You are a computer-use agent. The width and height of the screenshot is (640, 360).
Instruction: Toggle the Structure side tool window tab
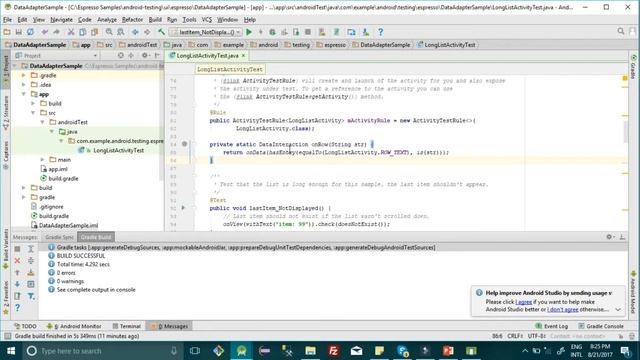pyautogui.click(x=6, y=113)
